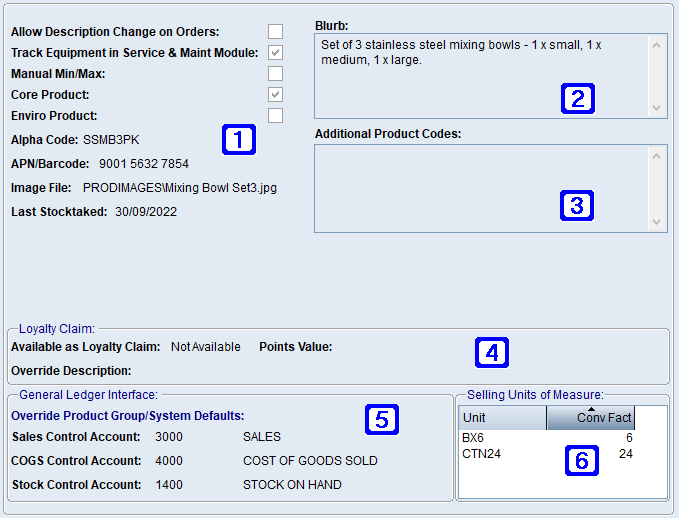Screen dimensions: 679x518
Task: Click the Blurb scrollbar down arrow
Action: point(656,108)
